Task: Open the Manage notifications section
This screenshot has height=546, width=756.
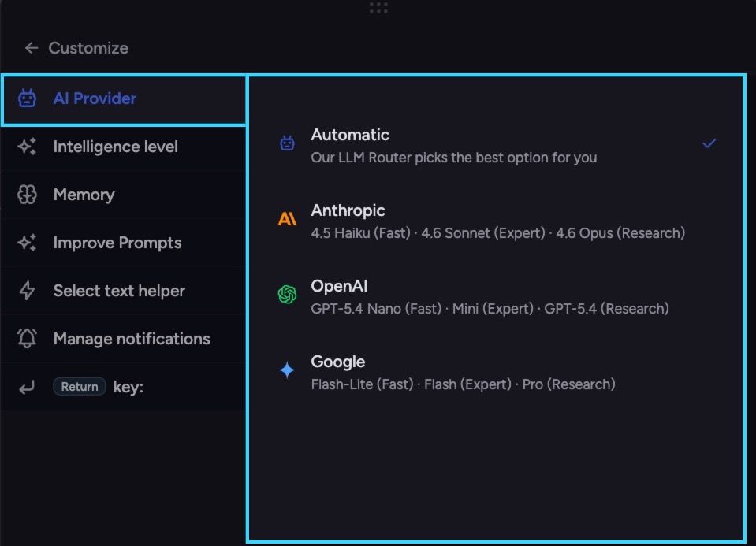Action: tap(124, 338)
